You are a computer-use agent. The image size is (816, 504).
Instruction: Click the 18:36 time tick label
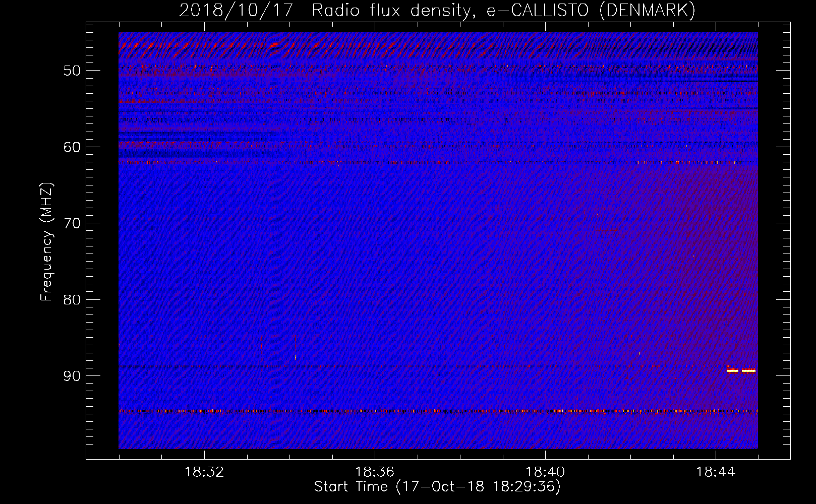pos(375,472)
